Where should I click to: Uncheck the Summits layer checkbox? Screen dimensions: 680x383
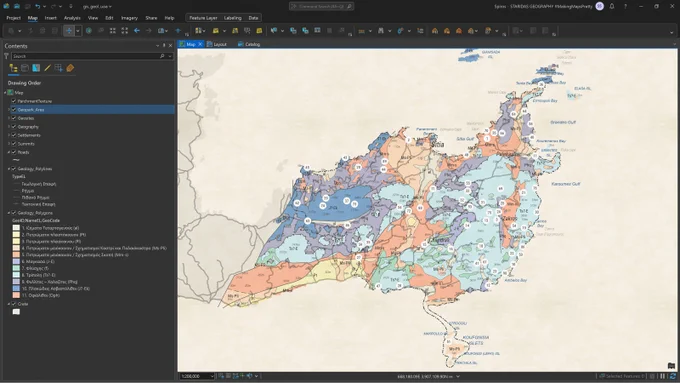click(14, 144)
